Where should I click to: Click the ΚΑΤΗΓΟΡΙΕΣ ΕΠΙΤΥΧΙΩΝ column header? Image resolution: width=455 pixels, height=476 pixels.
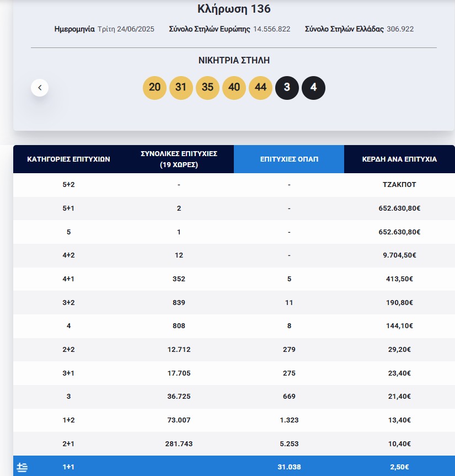68,159
